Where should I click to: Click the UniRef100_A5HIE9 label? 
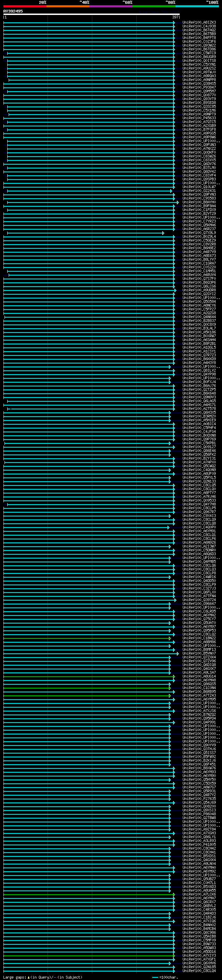coord(199,420)
